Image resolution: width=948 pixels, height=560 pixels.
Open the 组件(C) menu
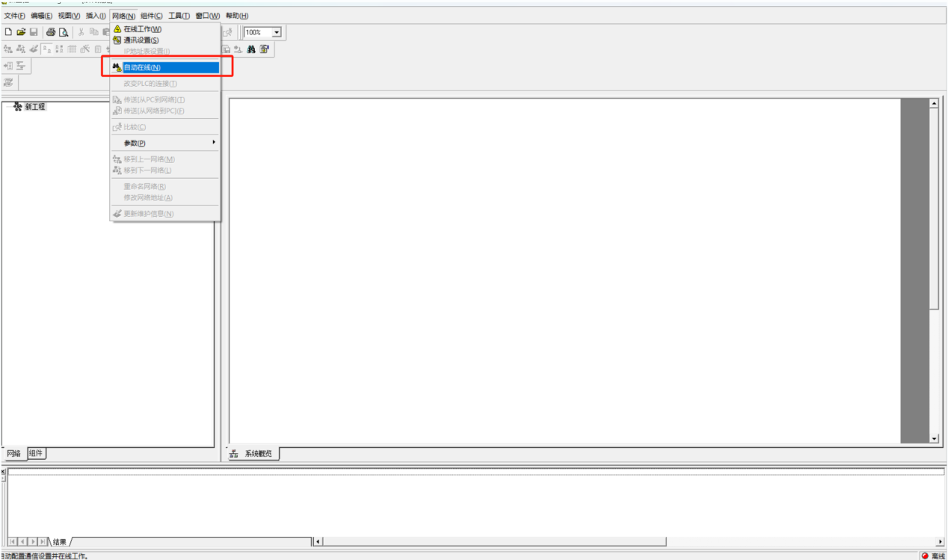152,16
